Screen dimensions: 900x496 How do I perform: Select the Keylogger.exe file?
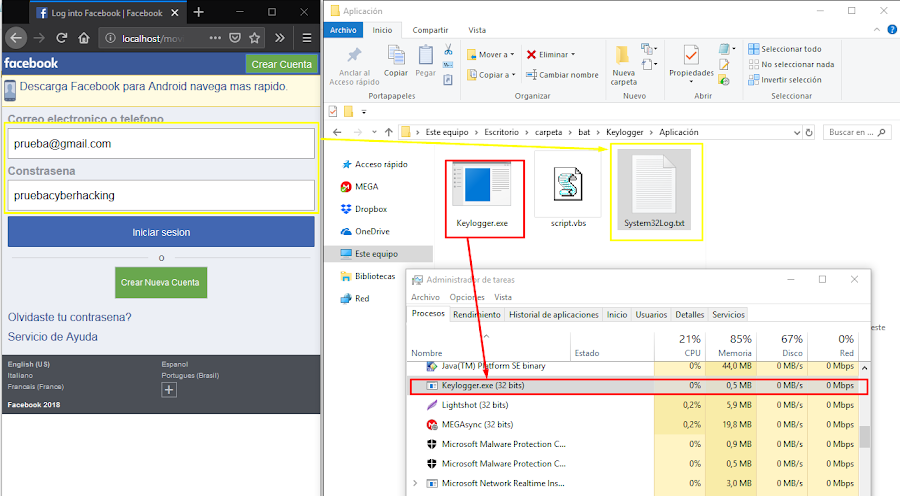pos(482,195)
